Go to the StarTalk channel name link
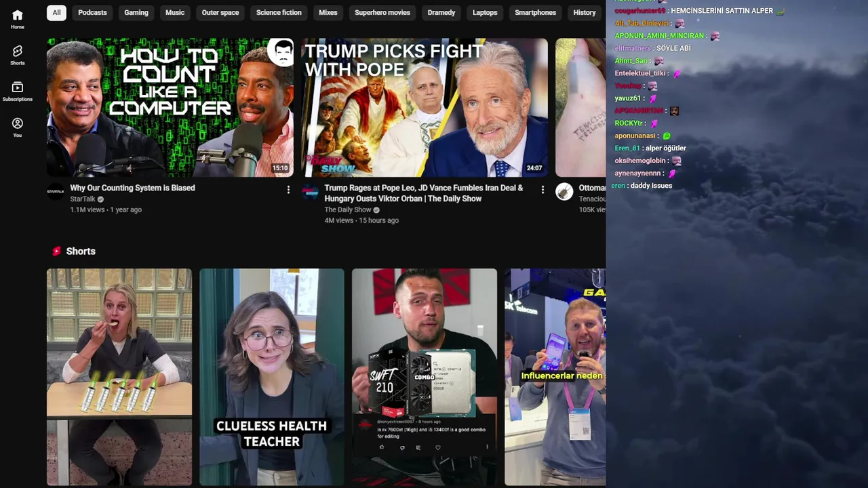This screenshot has width=868, height=488. click(83, 199)
